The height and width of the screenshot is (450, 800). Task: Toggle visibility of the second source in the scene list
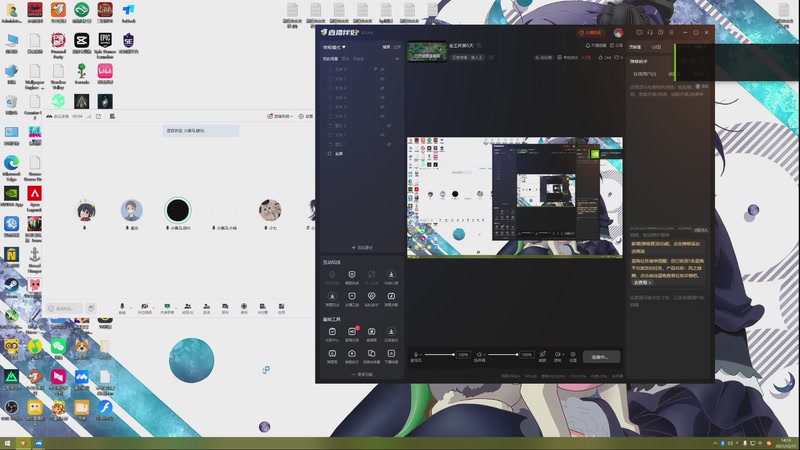[x=382, y=79]
